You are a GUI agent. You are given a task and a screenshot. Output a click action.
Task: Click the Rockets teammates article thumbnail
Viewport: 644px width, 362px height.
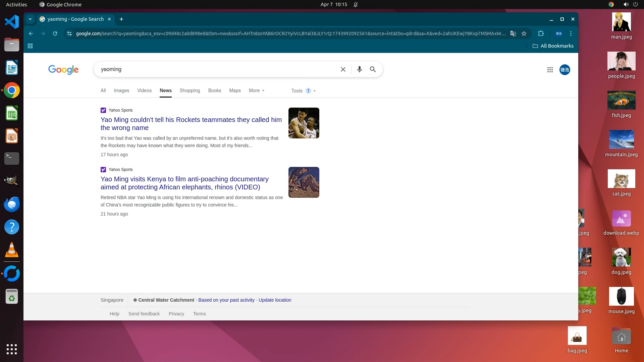(304, 123)
